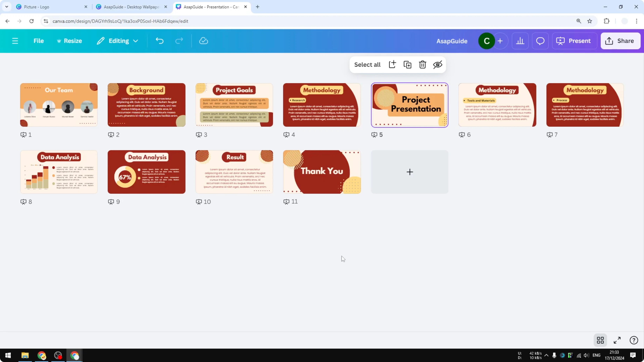Launch File Explorer from the taskbar

[25, 355]
